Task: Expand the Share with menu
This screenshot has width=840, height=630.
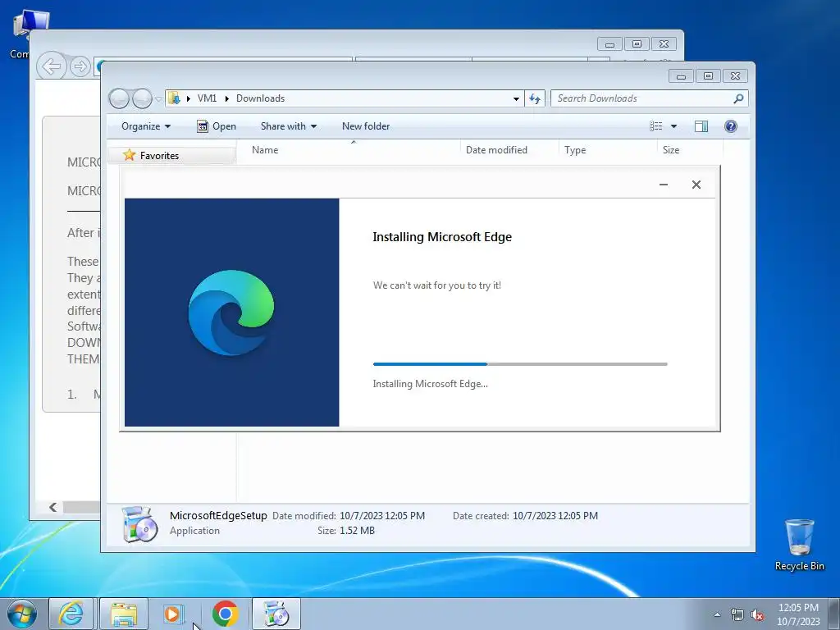Action: point(288,126)
